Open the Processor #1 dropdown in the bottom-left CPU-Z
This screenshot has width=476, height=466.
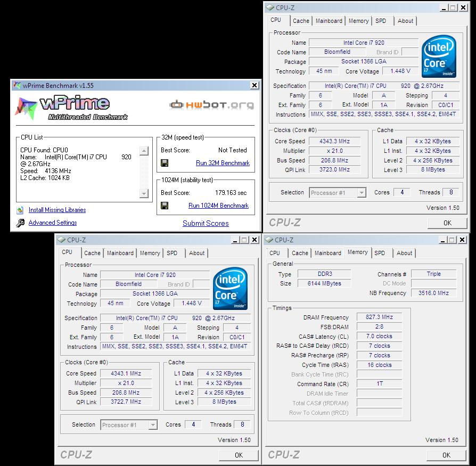tap(153, 425)
